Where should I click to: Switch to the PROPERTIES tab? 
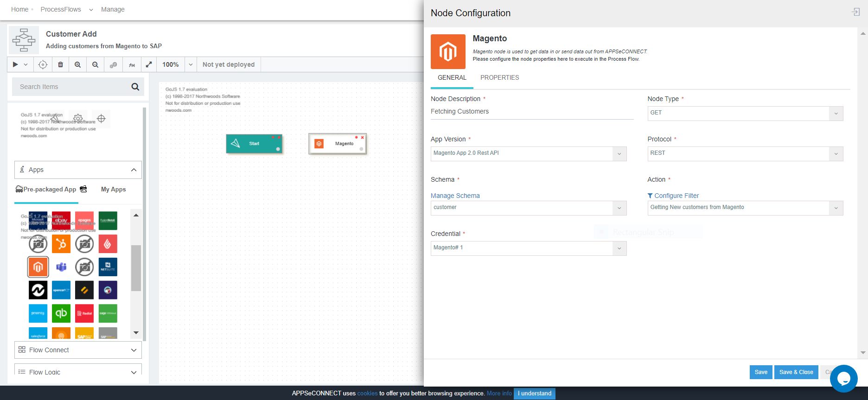pos(500,77)
